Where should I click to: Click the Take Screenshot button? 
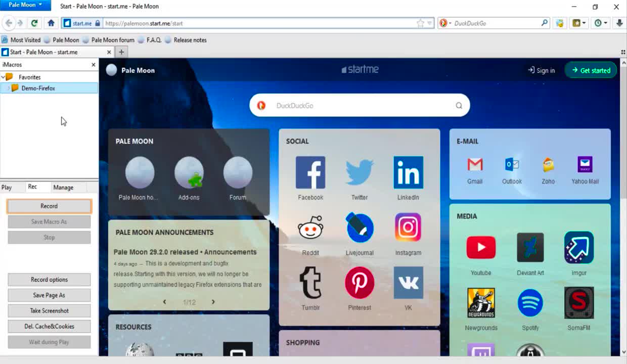pos(49,311)
